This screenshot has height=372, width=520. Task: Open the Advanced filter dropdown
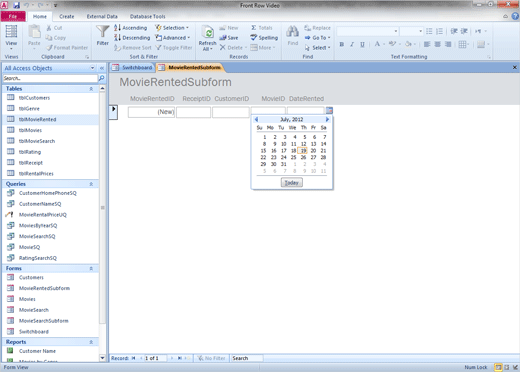tap(173, 38)
